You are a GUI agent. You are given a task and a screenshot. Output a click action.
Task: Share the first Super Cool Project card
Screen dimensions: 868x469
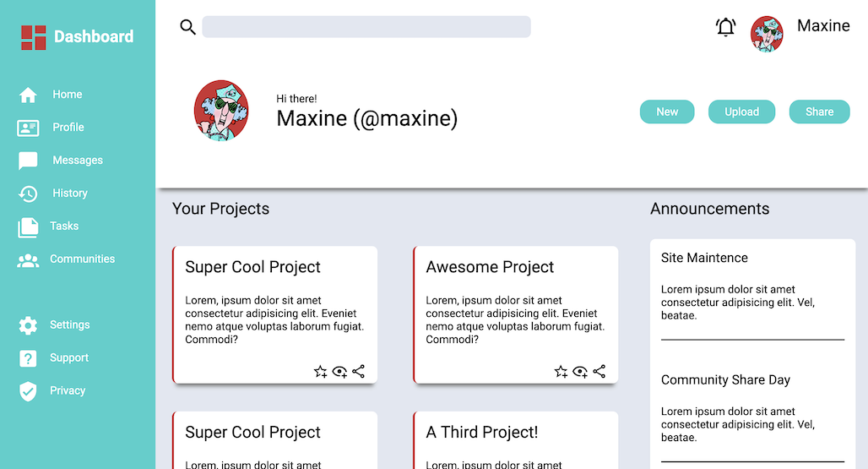(x=359, y=371)
